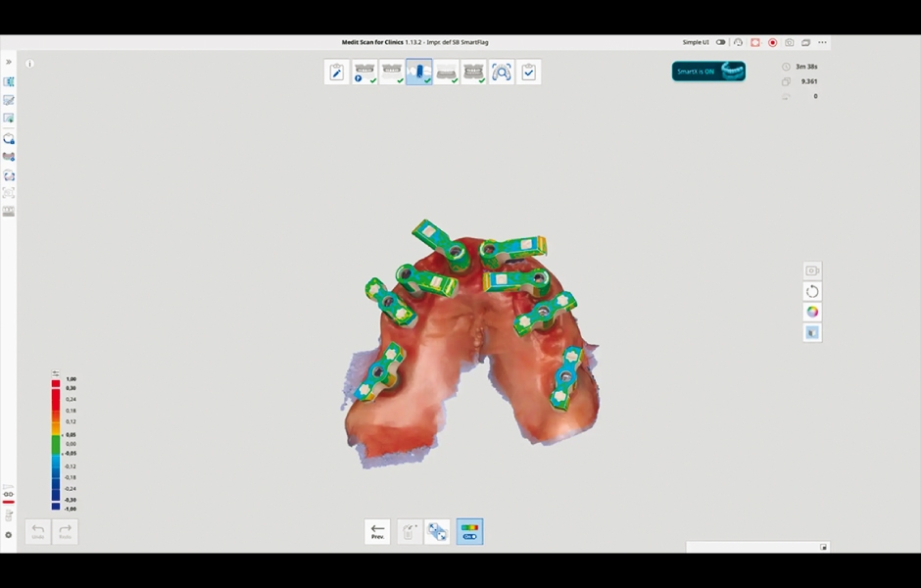This screenshot has height=588, width=921.
Task: Enable the reliability color map display
Action: point(469,531)
